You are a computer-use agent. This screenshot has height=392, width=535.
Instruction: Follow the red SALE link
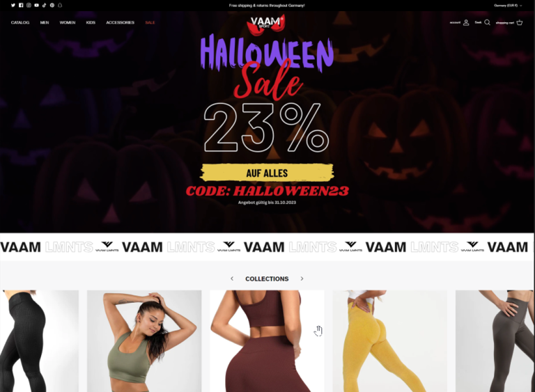point(150,22)
